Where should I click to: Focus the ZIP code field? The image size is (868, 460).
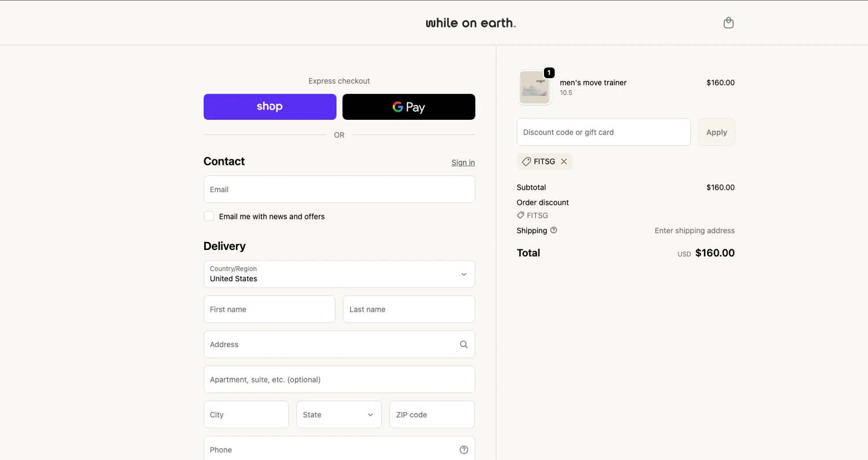coord(432,415)
